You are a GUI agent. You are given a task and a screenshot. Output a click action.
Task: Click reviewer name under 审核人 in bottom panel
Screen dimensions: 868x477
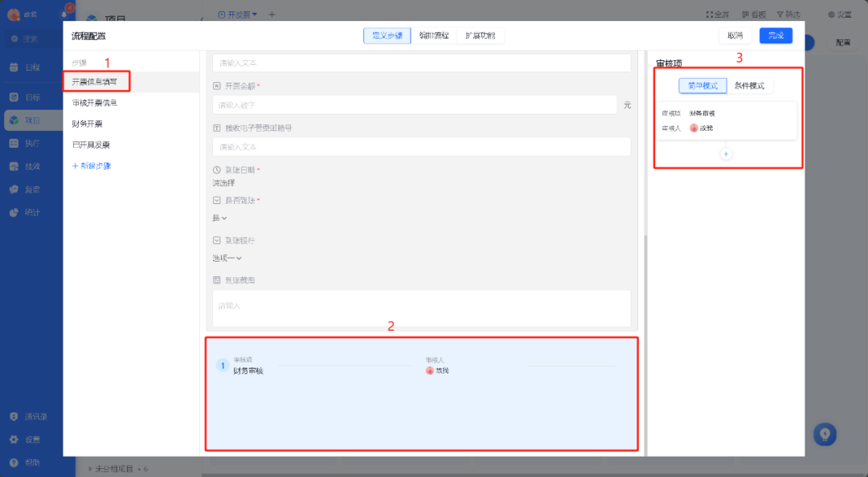point(442,371)
